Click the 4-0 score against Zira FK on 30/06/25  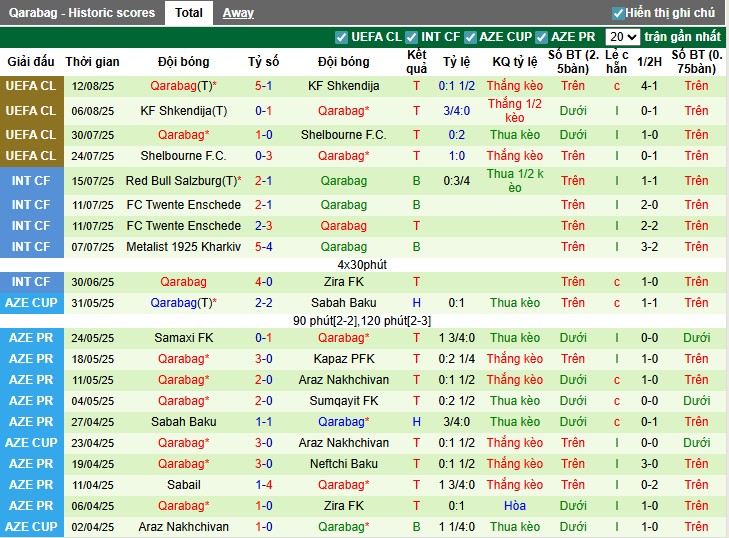(264, 282)
